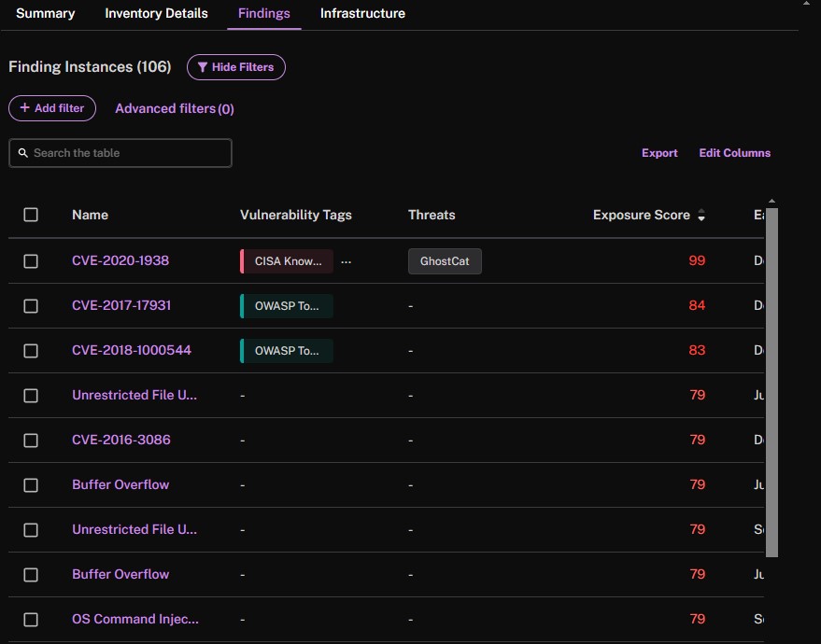Open Edit Columns
The height and width of the screenshot is (644, 821).
(x=735, y=153)
